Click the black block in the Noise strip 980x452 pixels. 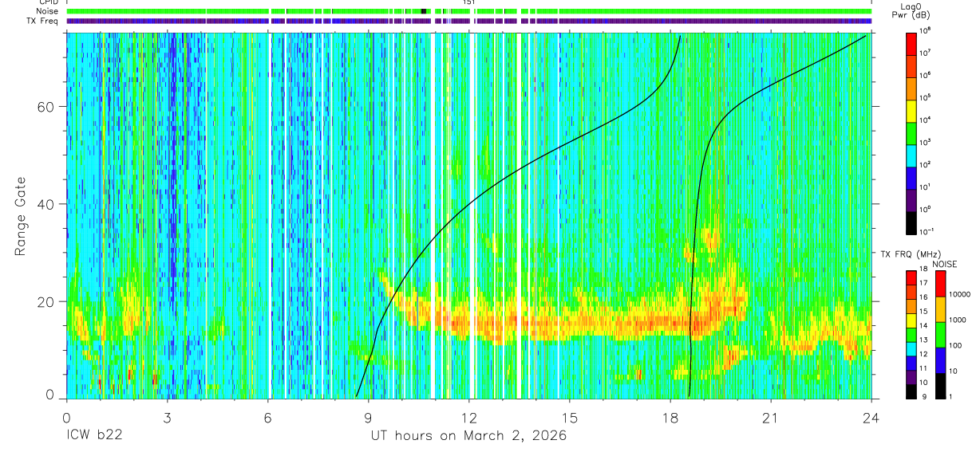click(x=424, y=11)
